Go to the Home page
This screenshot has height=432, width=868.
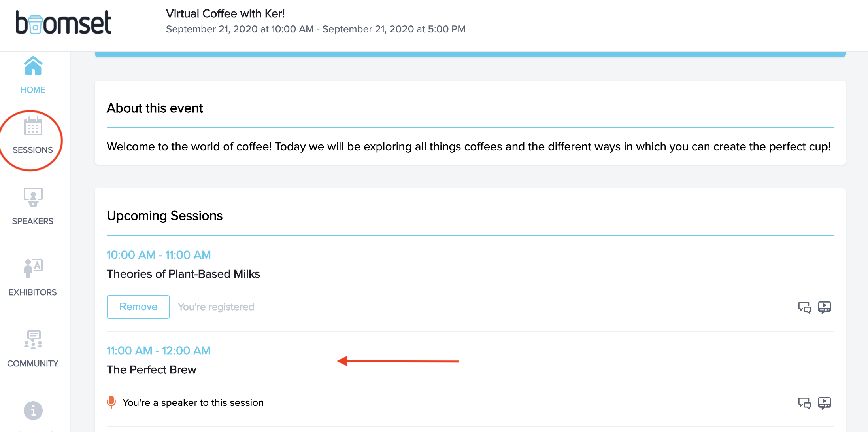(x=33, y=75)
